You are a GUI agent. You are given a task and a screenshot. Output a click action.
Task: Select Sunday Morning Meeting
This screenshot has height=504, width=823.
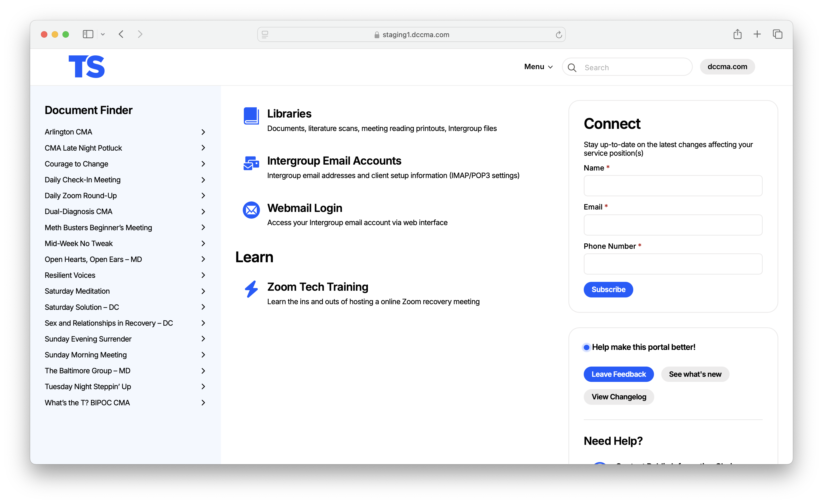(125, 355)
